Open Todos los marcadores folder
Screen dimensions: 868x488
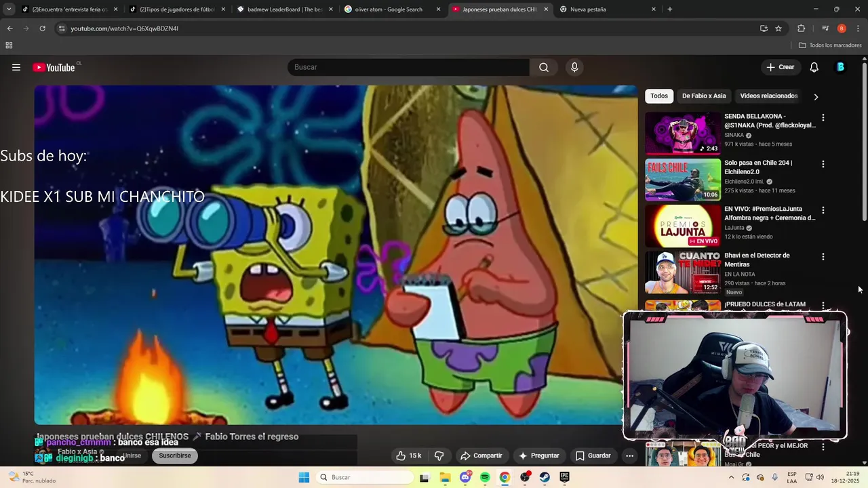[830, 45]
